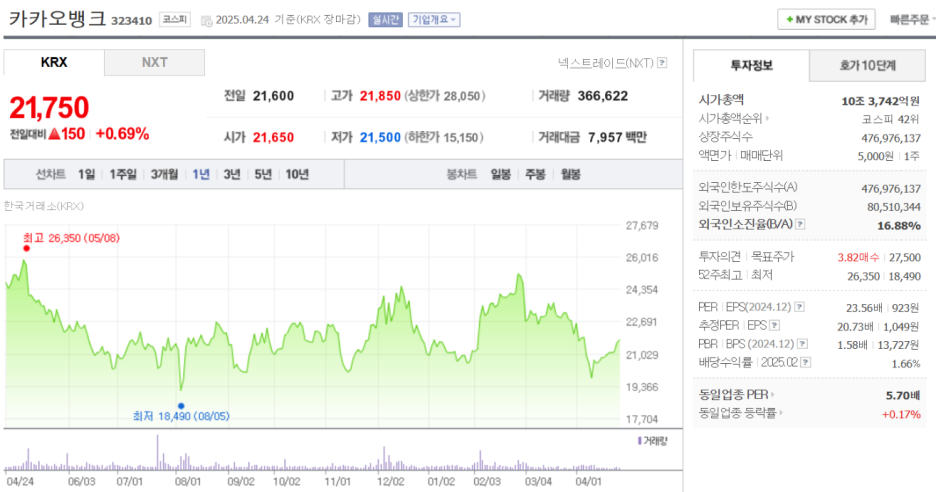Viewport: 936px width, 492px height.
Task: Show the 월봉 candlestick chart
Action: [571, 174]
